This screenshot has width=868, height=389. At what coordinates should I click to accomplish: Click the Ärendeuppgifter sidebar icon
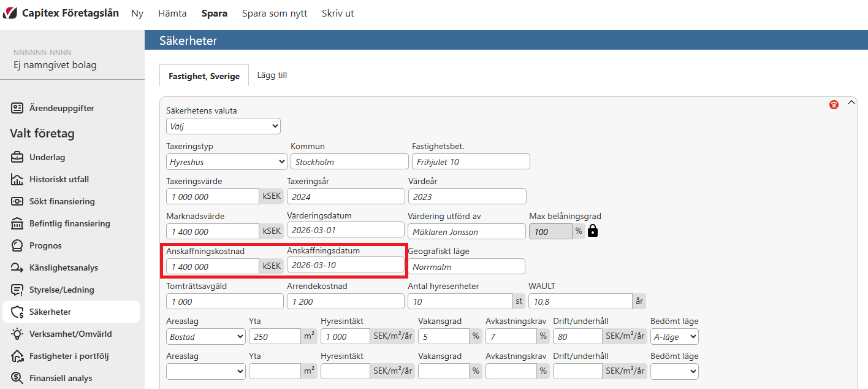tap(18, 108)
